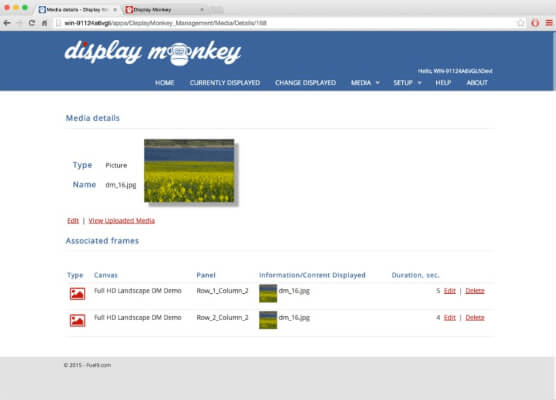Click the copyright footer text
Viewport: 556px width, 400px height.
(87, 365)
